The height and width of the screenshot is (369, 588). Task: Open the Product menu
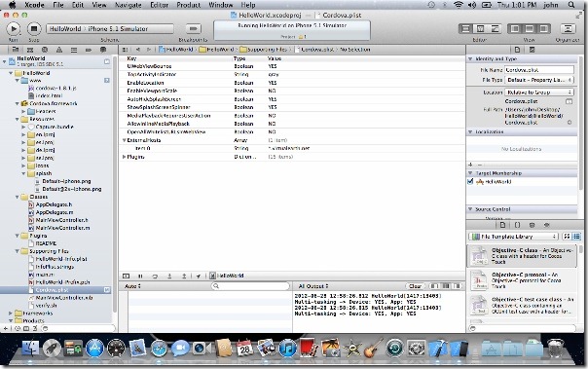pyautogui.click(x=189, y=5)
